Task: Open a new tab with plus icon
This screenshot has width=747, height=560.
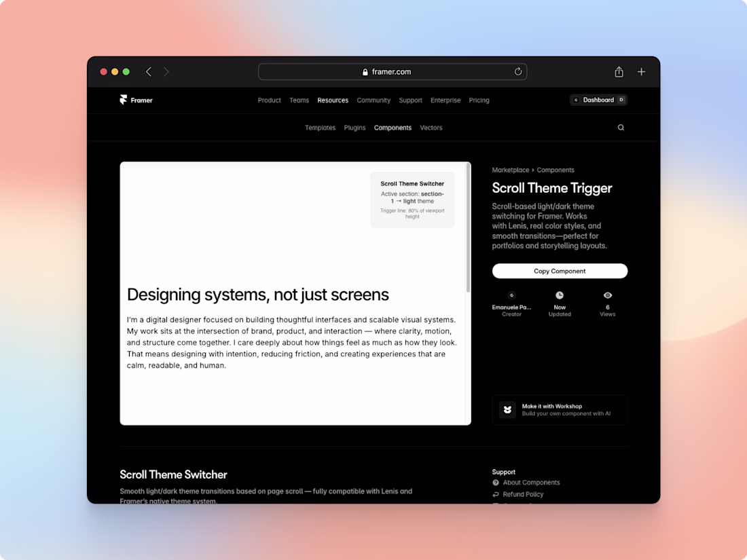Action: coord(642,71)
